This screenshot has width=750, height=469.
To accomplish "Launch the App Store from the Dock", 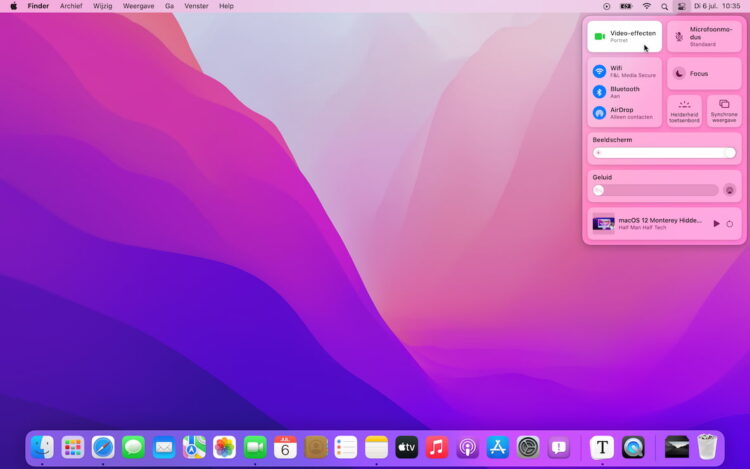I will [x=498, y=447].
